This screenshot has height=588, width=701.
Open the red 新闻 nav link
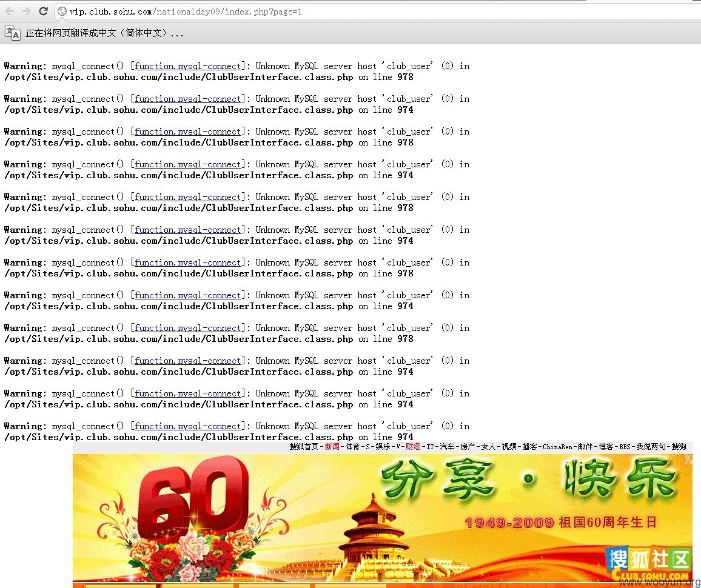tap(332, 446)
